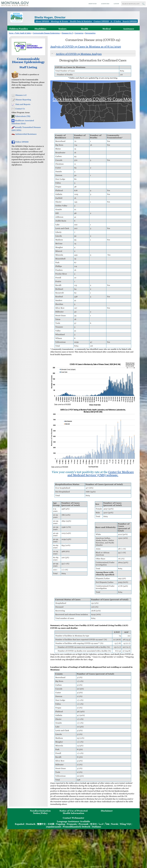Open the Seniors menu
The image size is (147, 868).
pos(62,29)
